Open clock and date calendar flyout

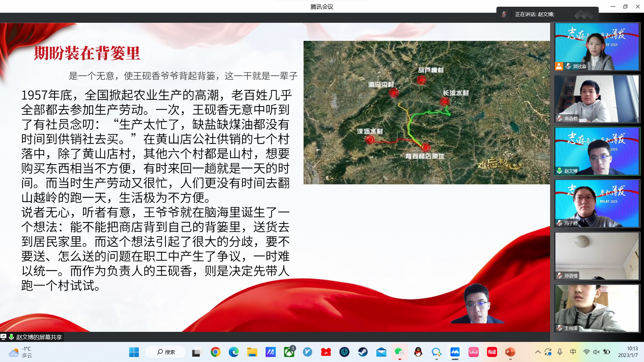[x=628, y=352]
